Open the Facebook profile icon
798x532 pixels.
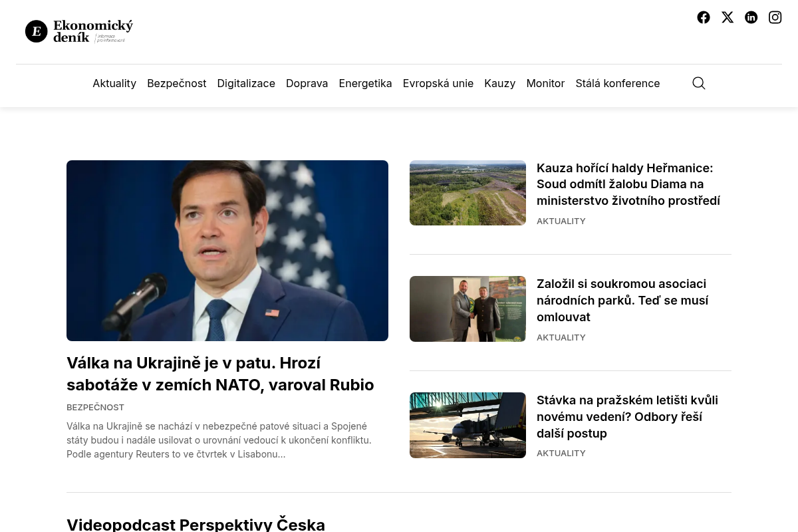(x=704, y=17)
